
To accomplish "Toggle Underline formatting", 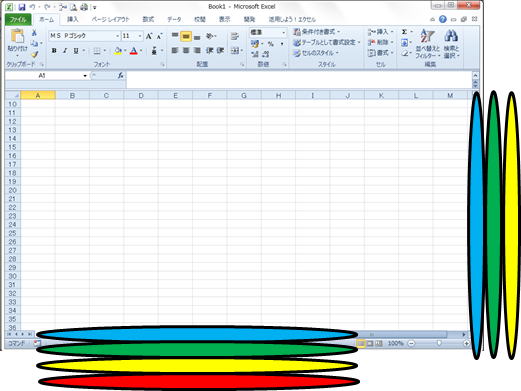I will (x=76, y=51).
